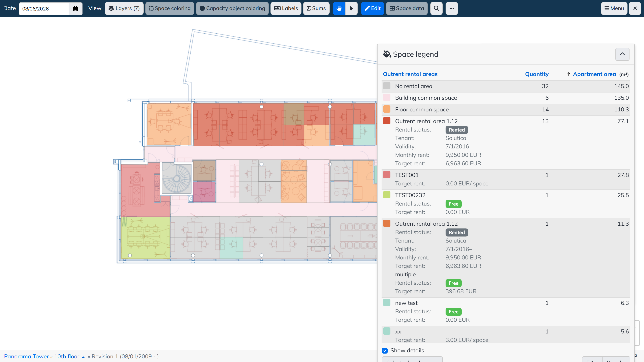Open the Space data table
The height and width of the screenshot is (362, 644).
407,8
